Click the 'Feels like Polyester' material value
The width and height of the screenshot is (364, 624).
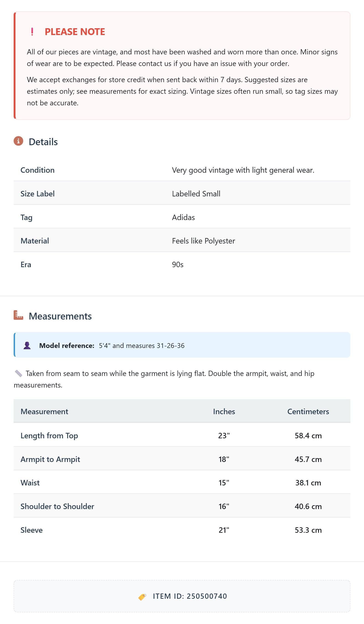tap(204, 241)
